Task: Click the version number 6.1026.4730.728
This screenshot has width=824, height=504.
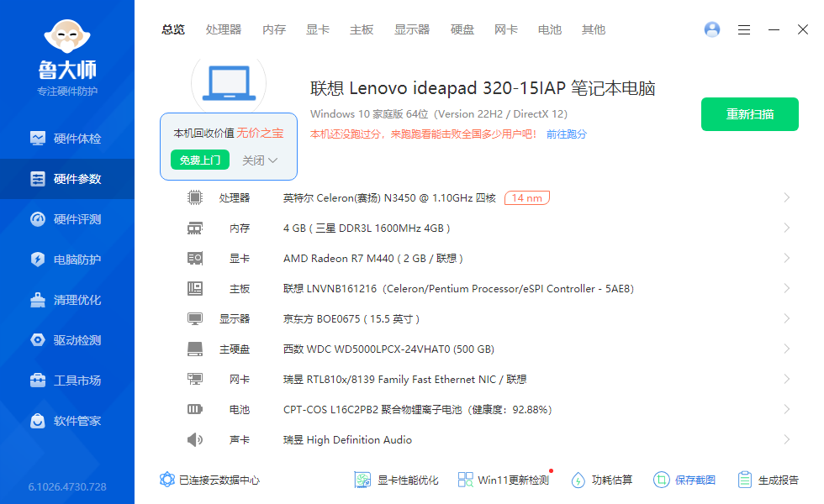Action: (67, 486)
